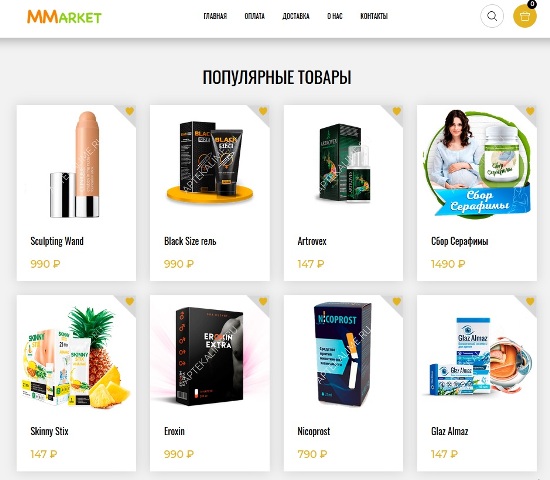Open the Nicoprost box thumbnail
550x480 pixels.
343,354
